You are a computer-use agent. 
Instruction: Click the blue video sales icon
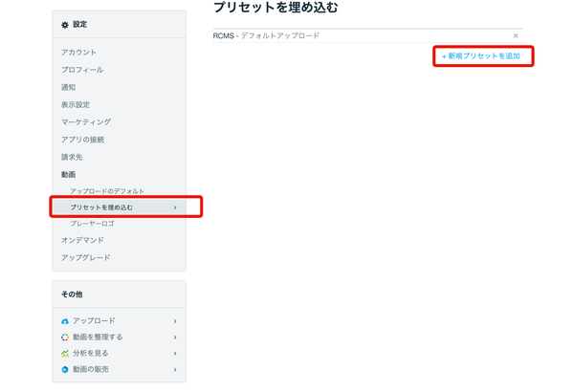pyautogui.click(x=65, y=369)
